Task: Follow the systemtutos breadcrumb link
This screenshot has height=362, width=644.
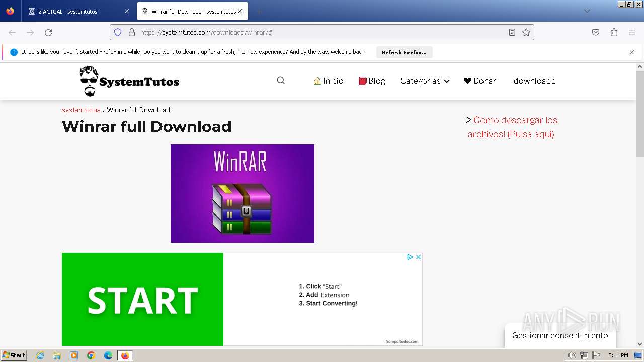Action: (x=81, y=110)
